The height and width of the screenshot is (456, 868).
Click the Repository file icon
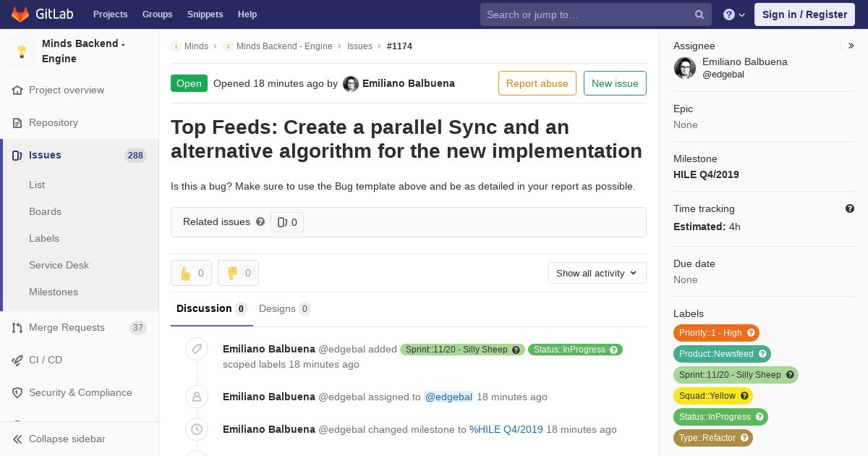[x=17, y=123]
